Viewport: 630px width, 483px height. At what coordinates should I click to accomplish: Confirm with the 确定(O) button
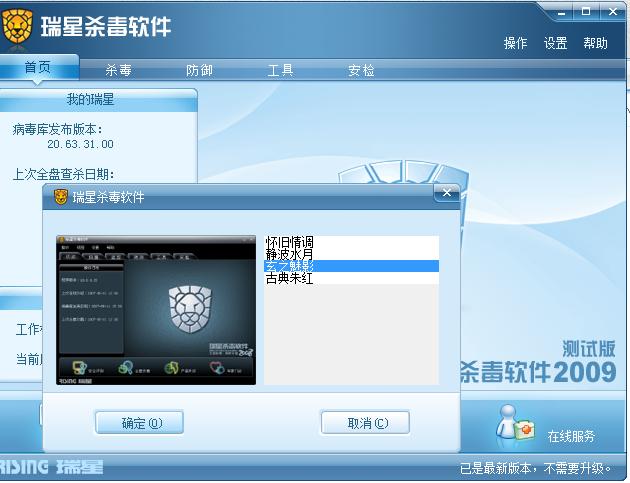coord(139,423)
